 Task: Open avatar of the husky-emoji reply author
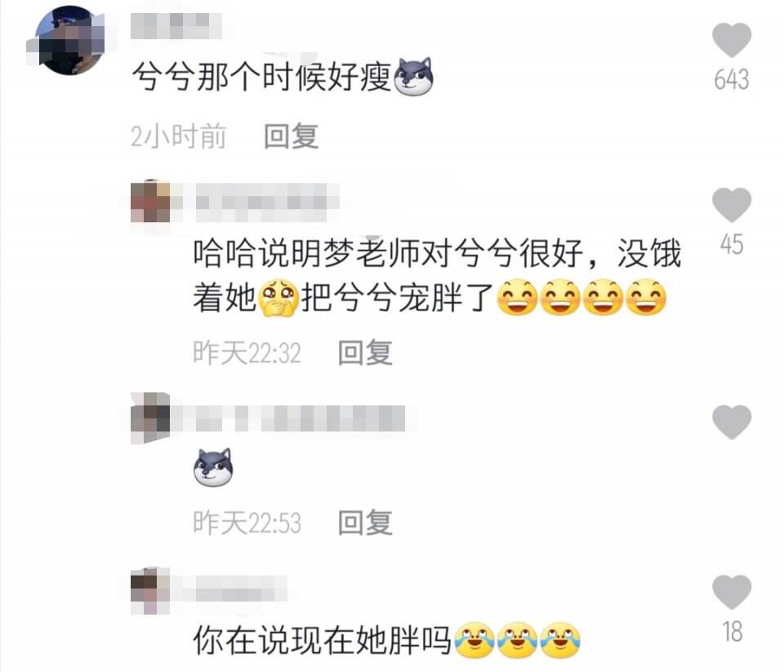150,419
